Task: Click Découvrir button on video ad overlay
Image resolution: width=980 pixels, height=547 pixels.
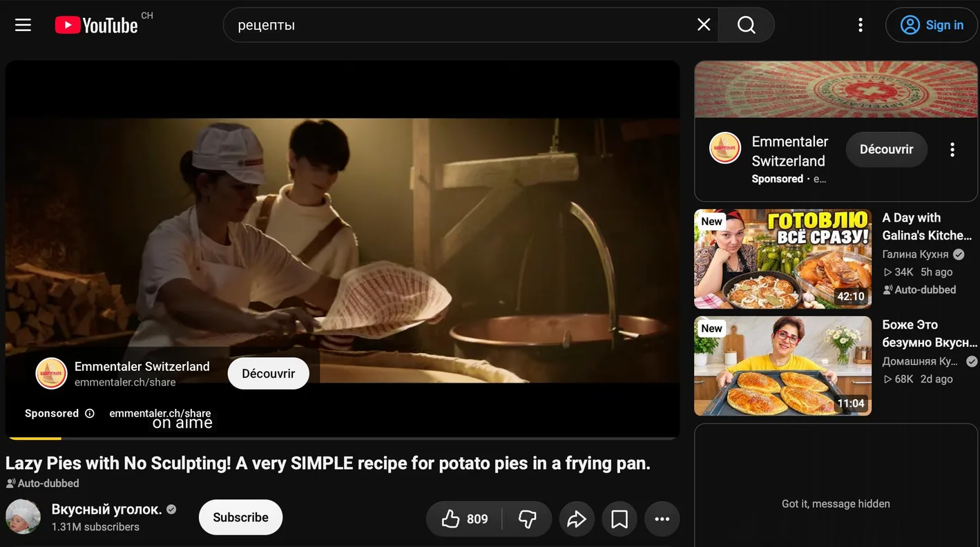Action: tap(269, 374)
